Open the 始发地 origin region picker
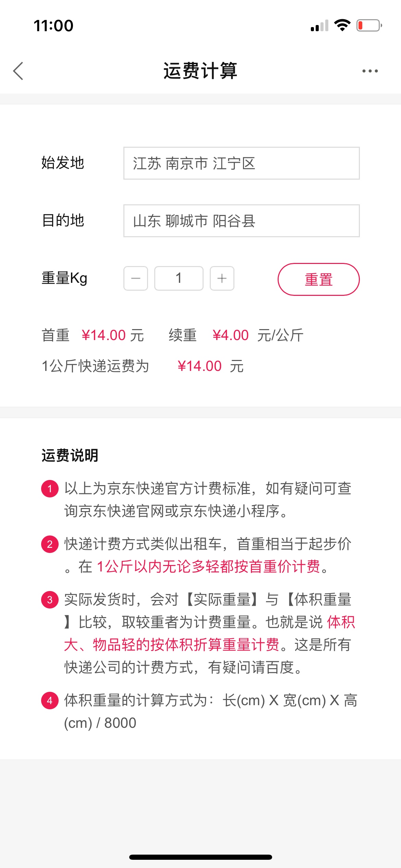The width and height of the screenshot is (401, 868). pos(241,163)
